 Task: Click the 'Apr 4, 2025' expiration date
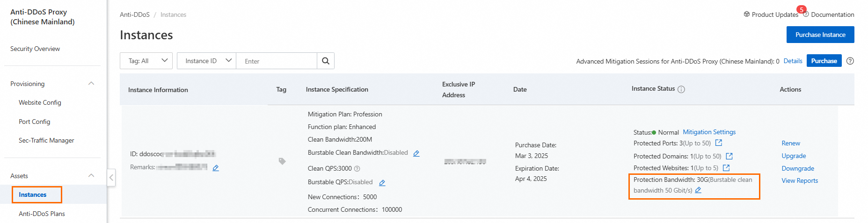531,179
